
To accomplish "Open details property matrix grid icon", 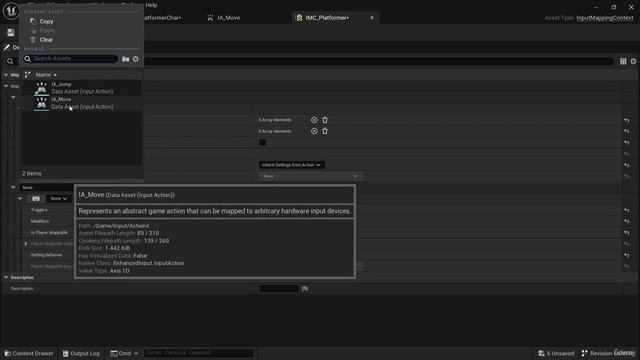I will (x=623, y=61).
